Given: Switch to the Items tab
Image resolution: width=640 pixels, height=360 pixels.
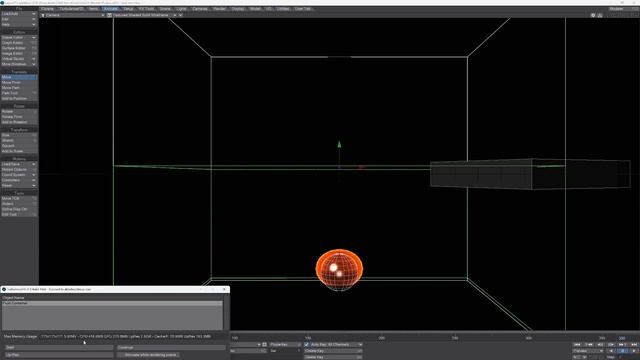Looking at the screenshot, I should coord(93,9).
